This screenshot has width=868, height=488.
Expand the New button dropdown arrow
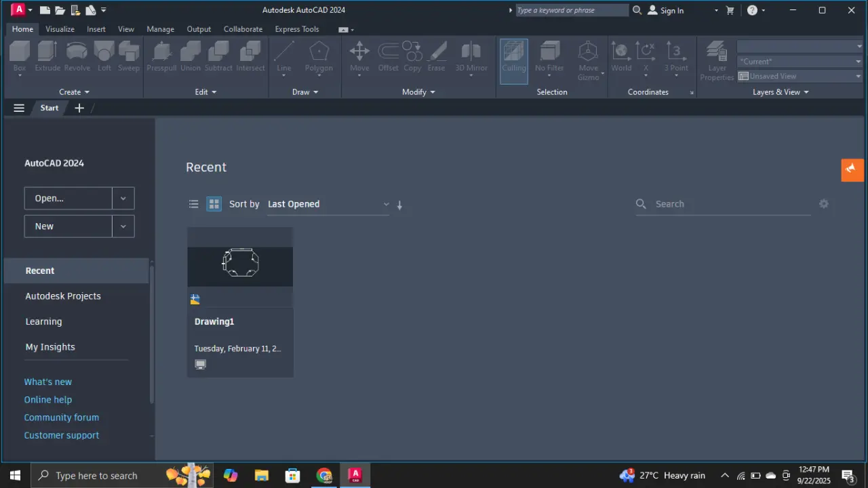[x=123, y=226]
